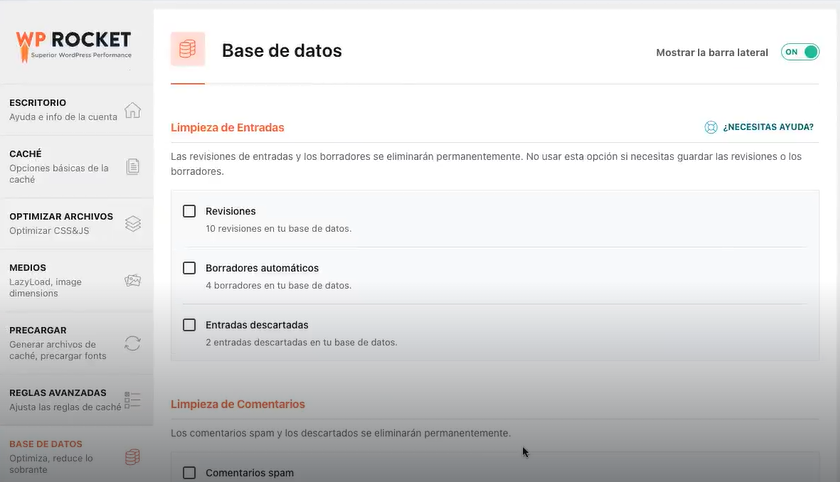Check the Revisiones checkbox
This screenshot has width=840, height=482.
tap(189, 211)
